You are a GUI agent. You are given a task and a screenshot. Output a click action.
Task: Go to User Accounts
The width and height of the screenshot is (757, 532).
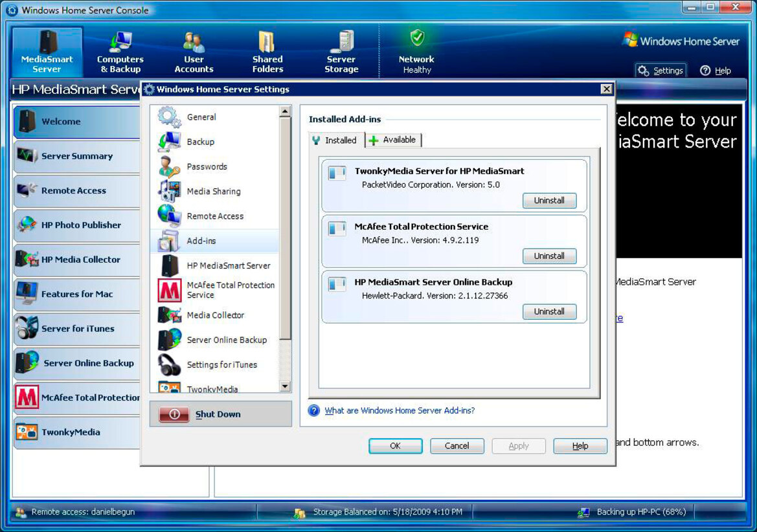[194, 52]
